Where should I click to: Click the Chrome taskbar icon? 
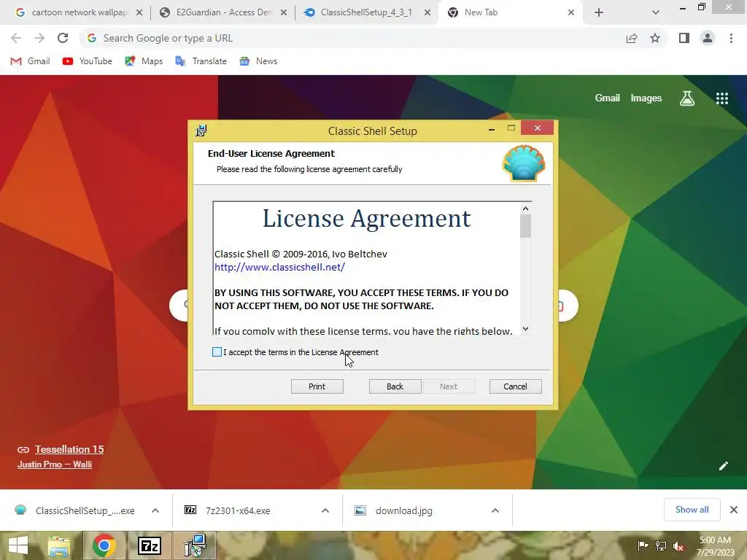pyautogui.click(x=104, y=545)
